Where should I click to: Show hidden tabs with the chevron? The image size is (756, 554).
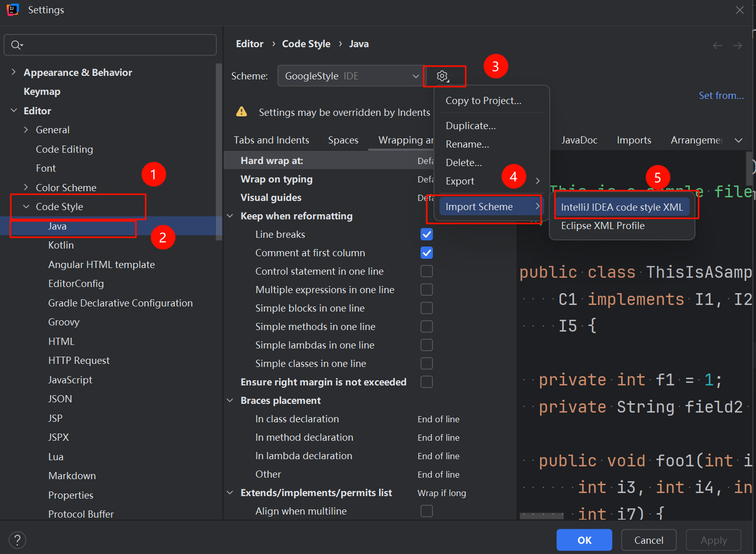(739, 140)
